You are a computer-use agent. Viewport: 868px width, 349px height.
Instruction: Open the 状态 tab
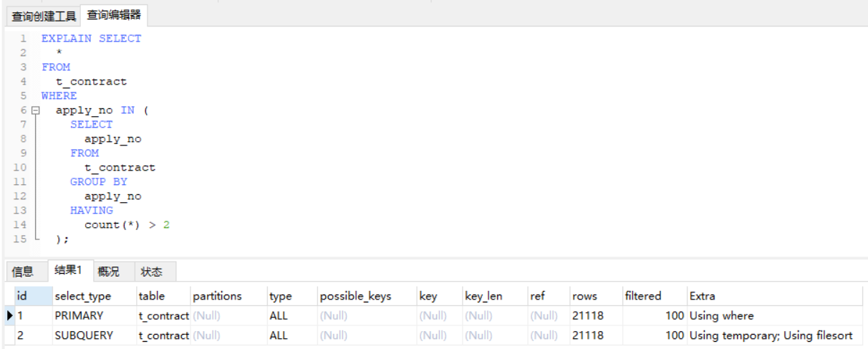[152, 272]
